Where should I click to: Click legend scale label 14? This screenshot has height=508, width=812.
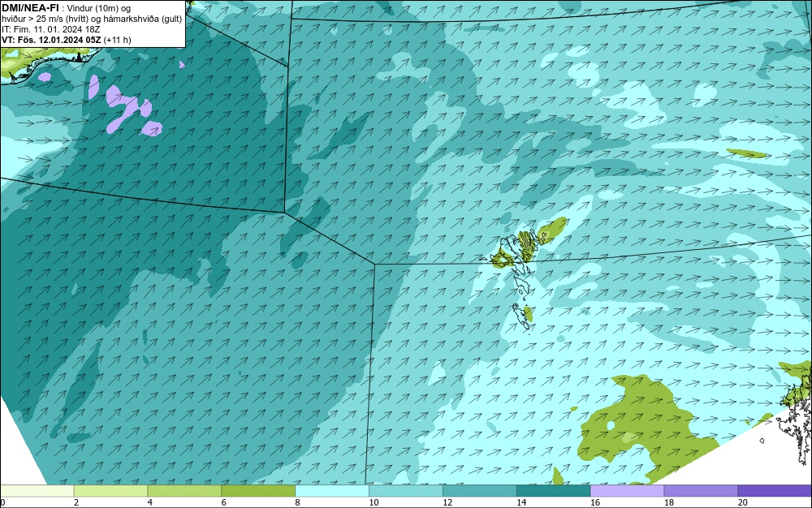pyautogui.click(x=521, y=502)
